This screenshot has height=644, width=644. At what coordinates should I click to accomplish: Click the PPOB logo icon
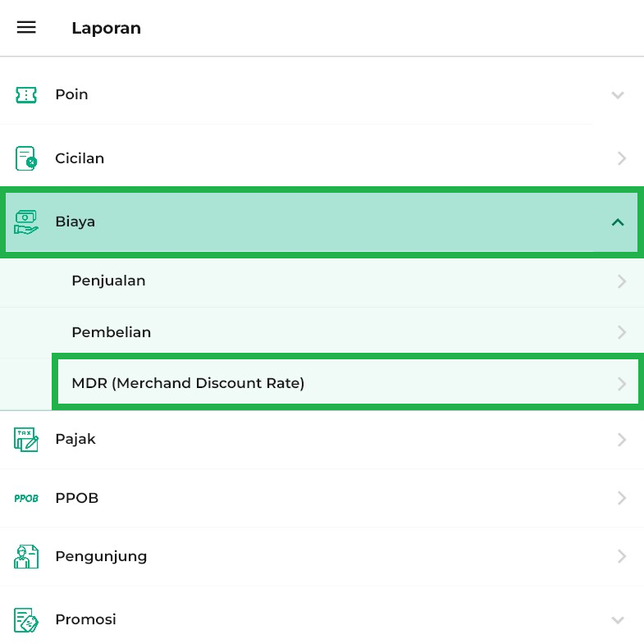[x=26, y=498]
